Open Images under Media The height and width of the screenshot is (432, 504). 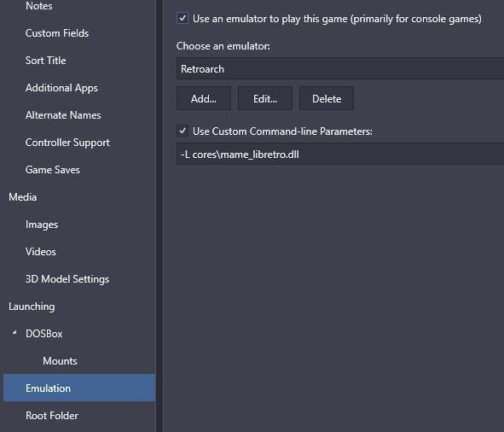click(42, 225)
